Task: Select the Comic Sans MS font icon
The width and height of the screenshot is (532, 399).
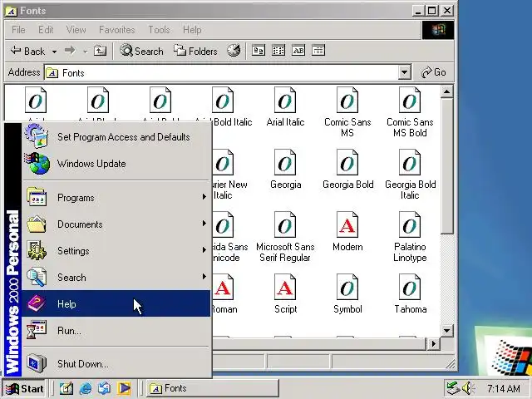Action: [347, 100]
